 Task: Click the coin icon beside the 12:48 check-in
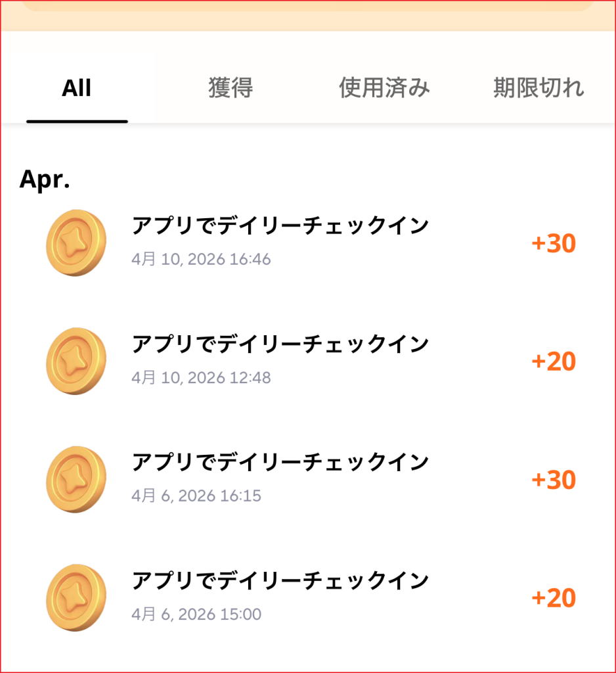76,361
